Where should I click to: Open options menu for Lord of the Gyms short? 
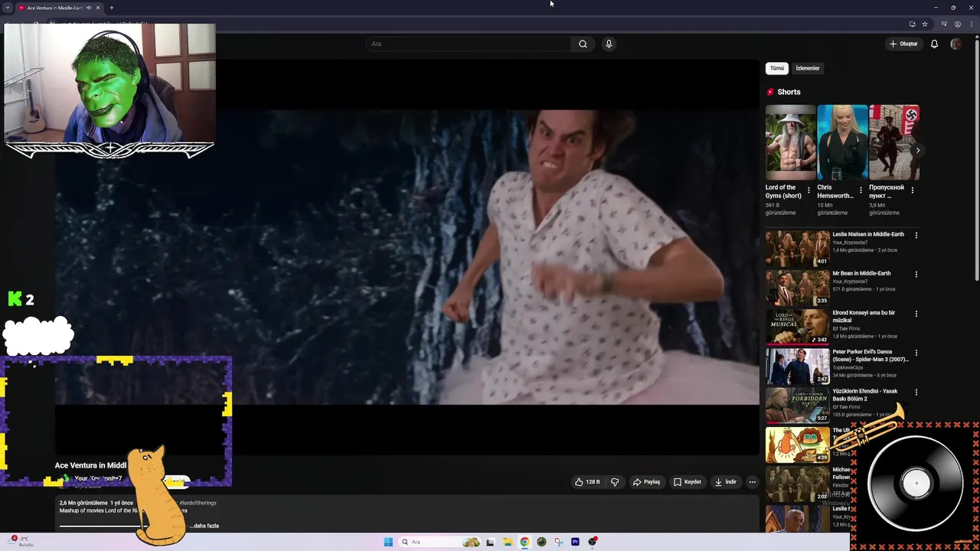[808, 190]
